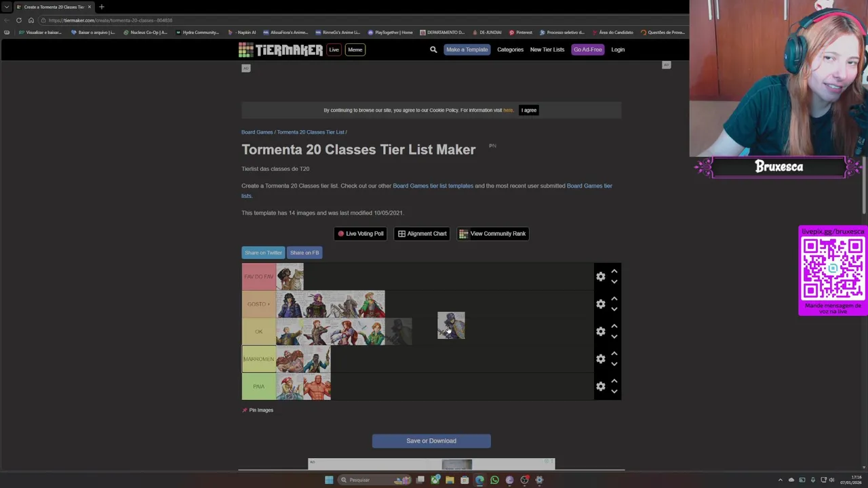Open Alignment Chart button

point(422,234)
